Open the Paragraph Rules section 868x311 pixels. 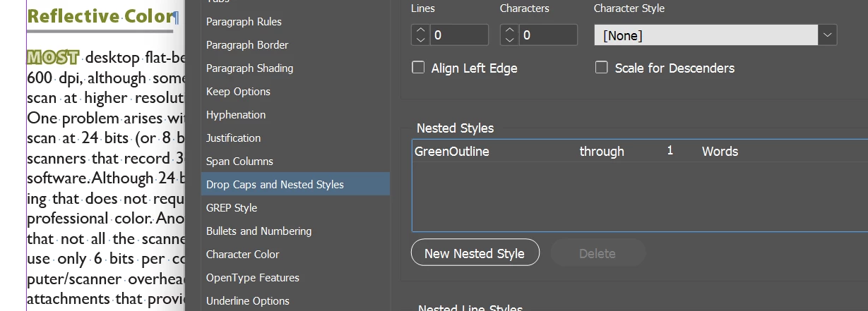(x=244, y=22)
